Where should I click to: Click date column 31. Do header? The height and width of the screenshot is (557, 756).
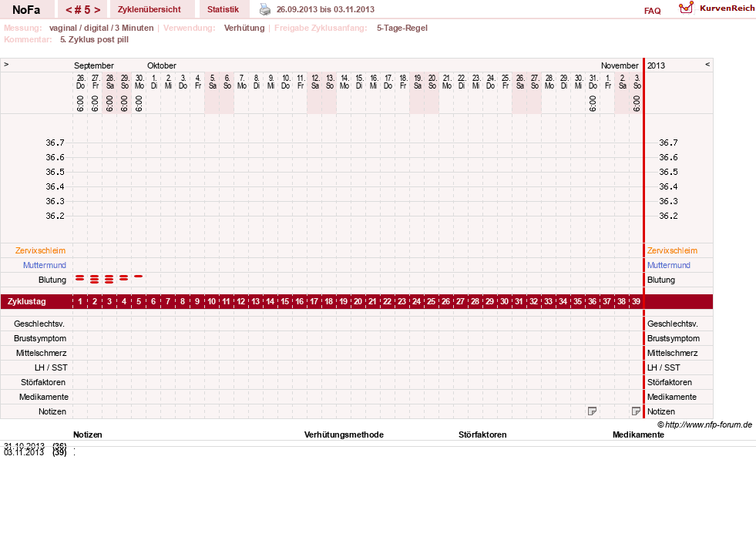[593, 82]
